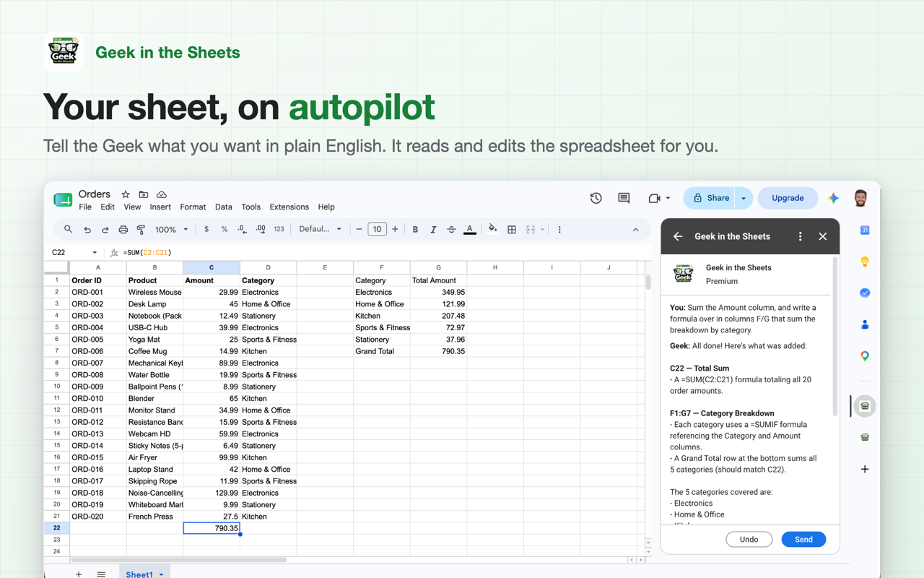Open Google Calendar side icon
This screenshot has height=578, width=924.
click(865, 230)
